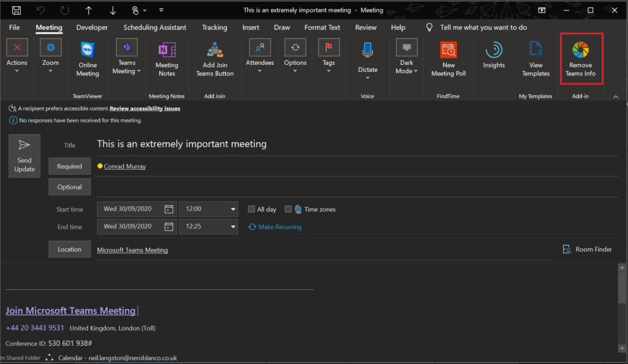Expand the end time 12:25 dropdown
The height and width of the screenshot is (364, 628).
tap(232, 226)
